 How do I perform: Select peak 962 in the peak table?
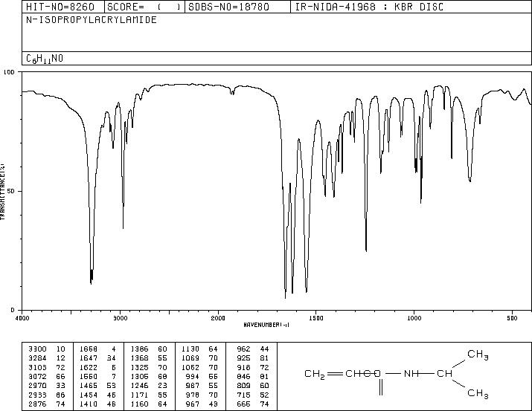pos(243,349)
